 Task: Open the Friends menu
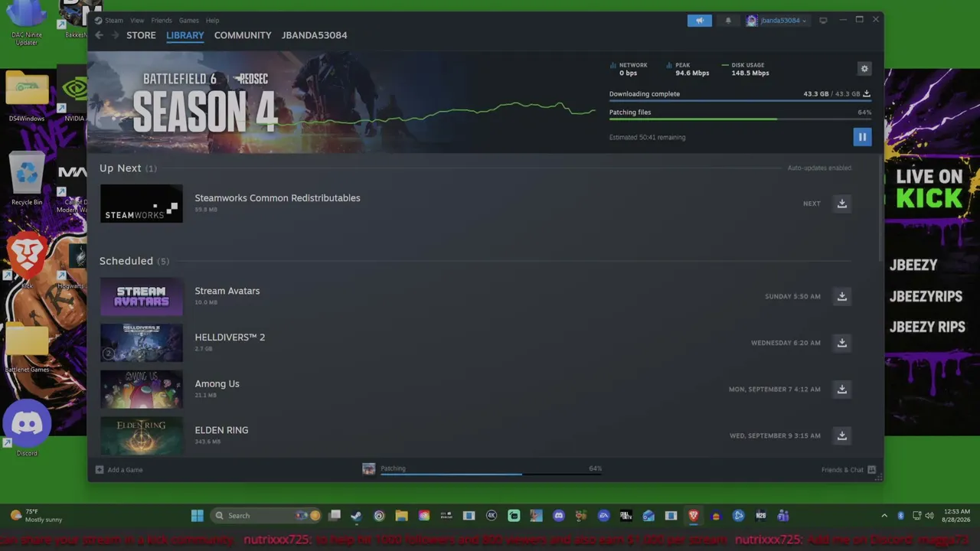point(162,21)
